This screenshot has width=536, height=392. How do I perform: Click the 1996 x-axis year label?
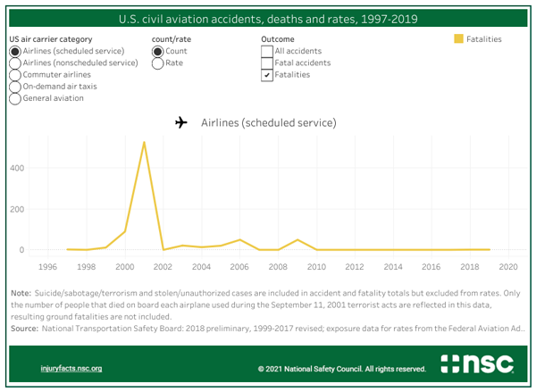[x=47, y=267]
